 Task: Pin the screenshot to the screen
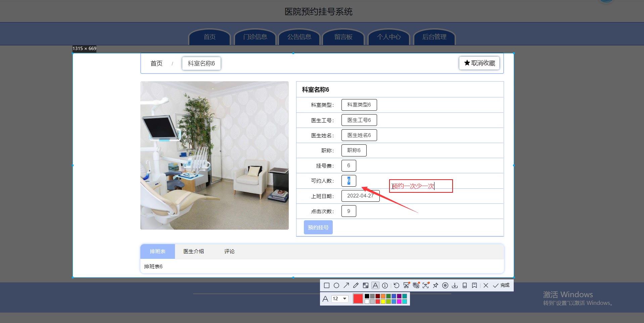pos(435,285)
